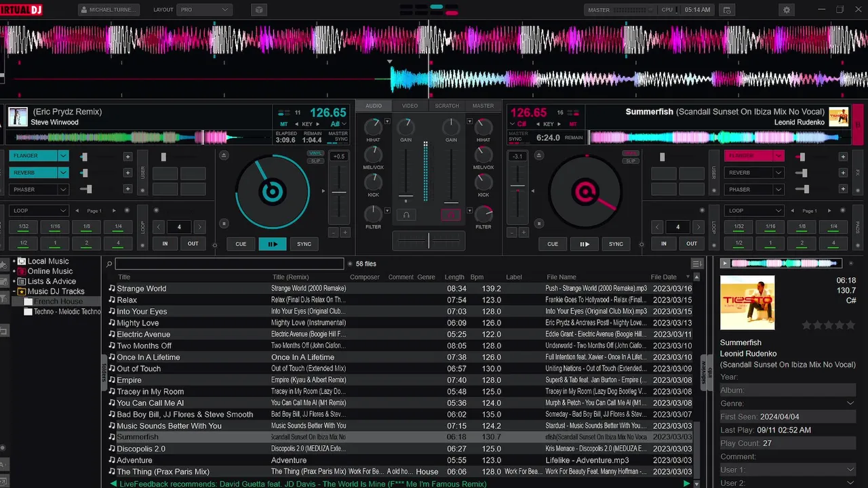Select the track Electric Avenue

tap(399, 334)
